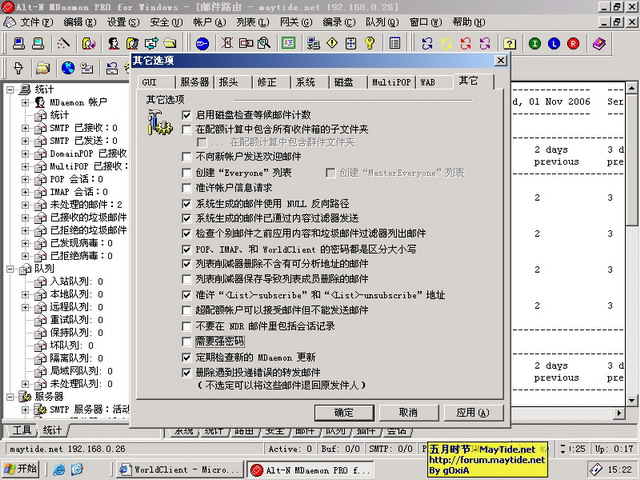Viewport: 640px width, 480px height.
Task: Click the system tray icon beside the clock
Action: pyautogui.click(x=596, y=470)
